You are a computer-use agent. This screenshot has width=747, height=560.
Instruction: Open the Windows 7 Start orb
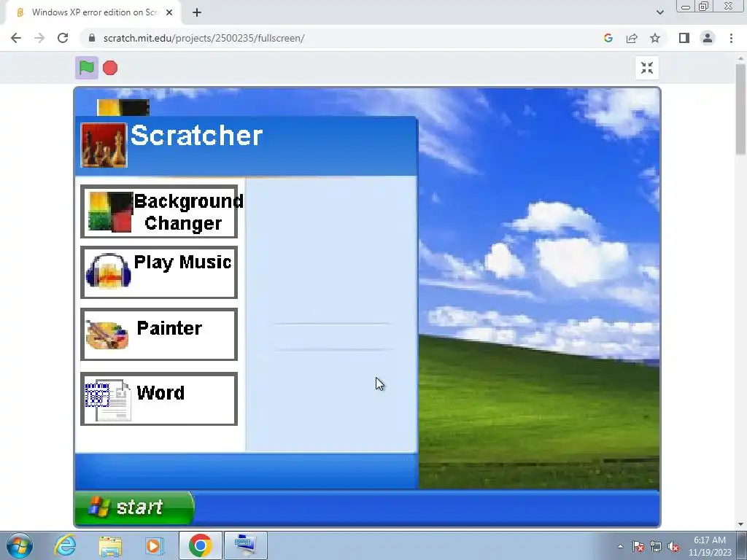coord(20,545)
